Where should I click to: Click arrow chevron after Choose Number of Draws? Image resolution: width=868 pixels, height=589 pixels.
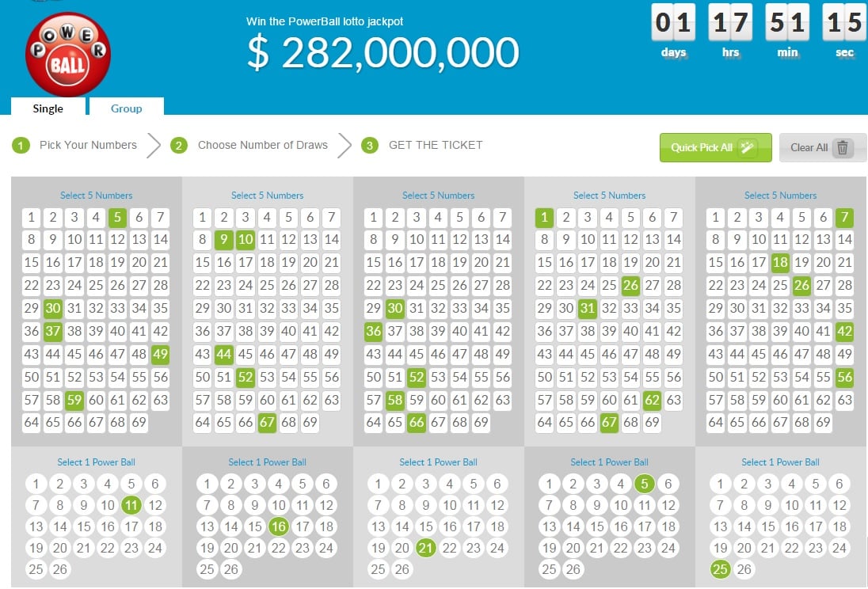345,146
